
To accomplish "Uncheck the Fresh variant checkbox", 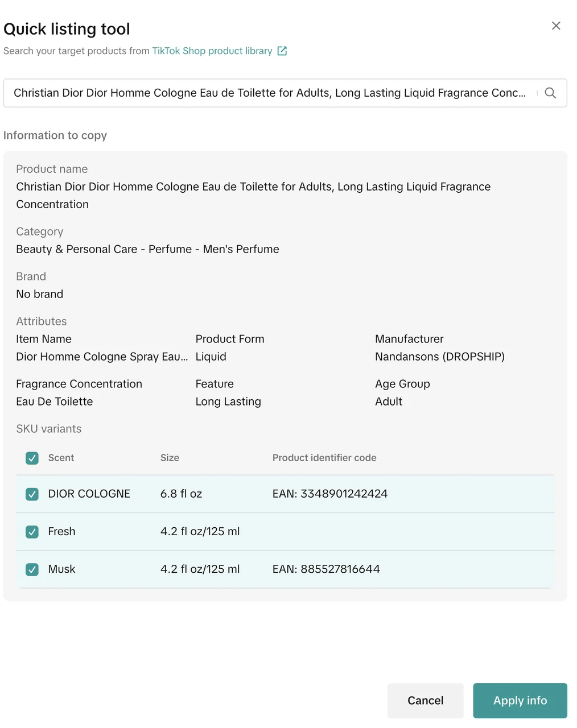I will coord(32,532).
